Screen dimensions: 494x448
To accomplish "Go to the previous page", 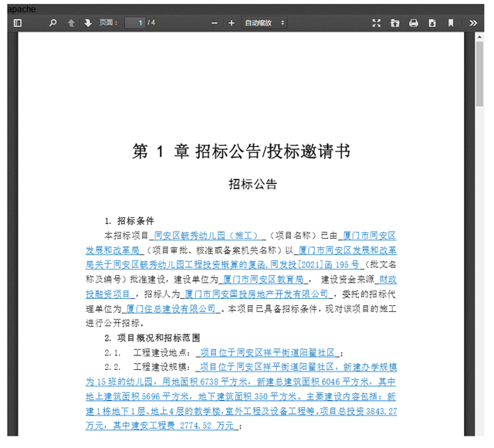I will tap(72, 23).
